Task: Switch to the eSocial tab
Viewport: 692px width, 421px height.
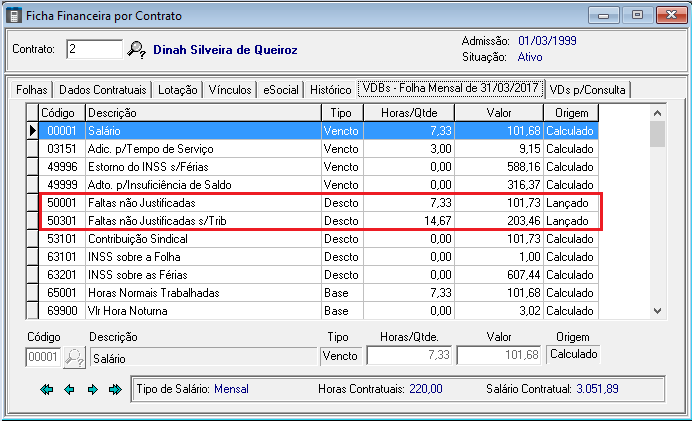Action: 281,90
